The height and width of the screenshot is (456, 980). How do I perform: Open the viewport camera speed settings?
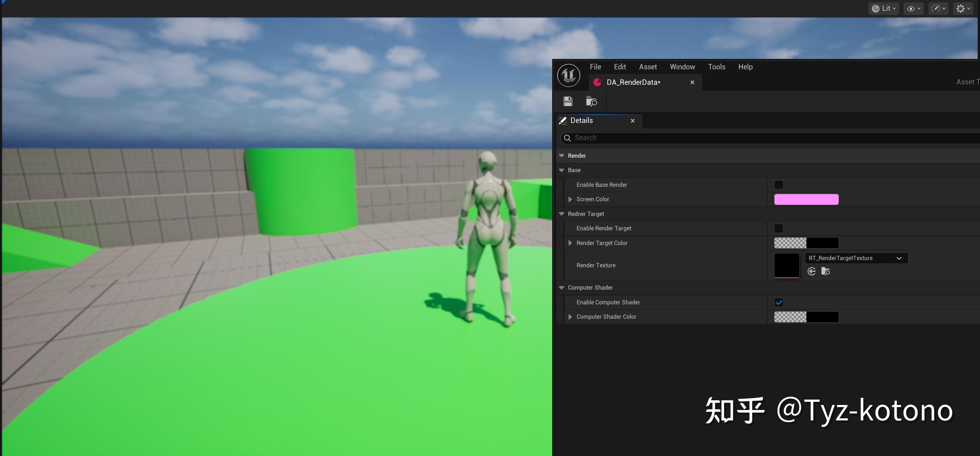938,8
